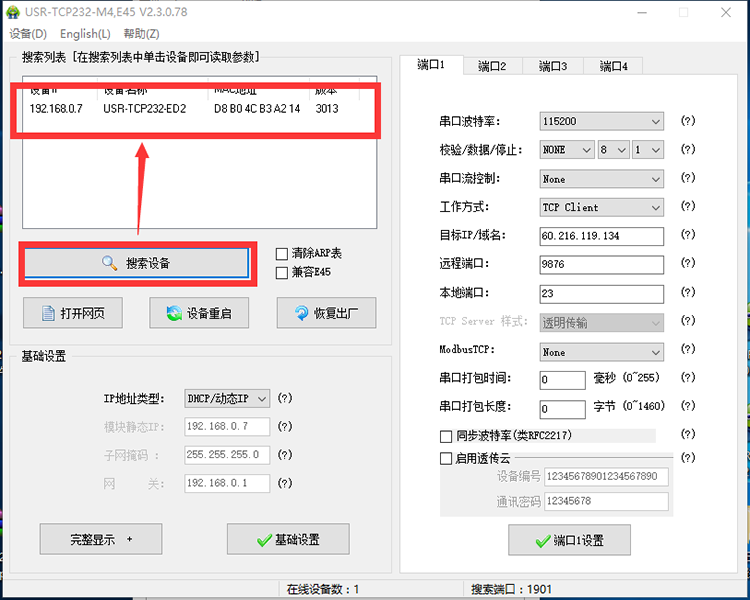
Task: Open the 设备(D) menu
Action: pyautogui.click(x=28, y=34)
